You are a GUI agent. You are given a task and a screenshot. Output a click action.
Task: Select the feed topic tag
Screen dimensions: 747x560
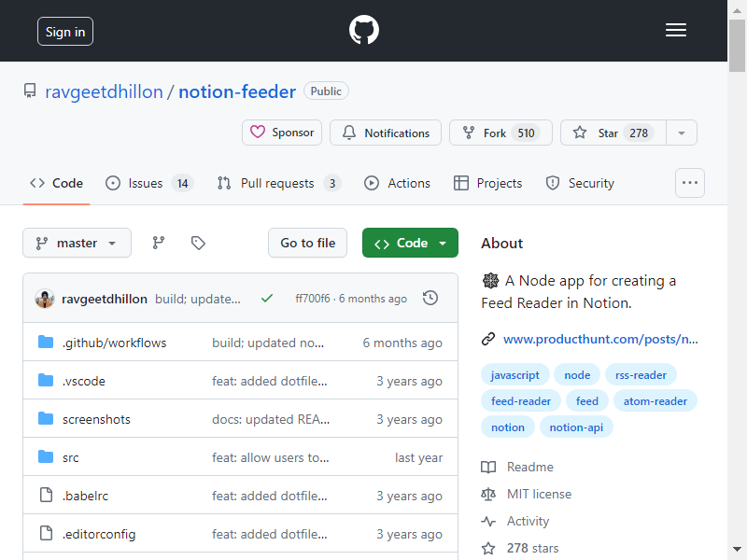587,401
